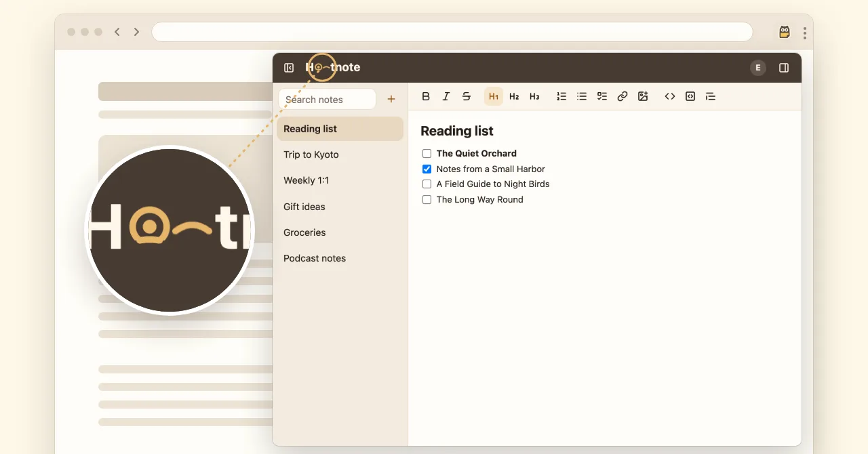Apply italic formatting
Screen dimensions: 868x454
click(x=446, y=96)
